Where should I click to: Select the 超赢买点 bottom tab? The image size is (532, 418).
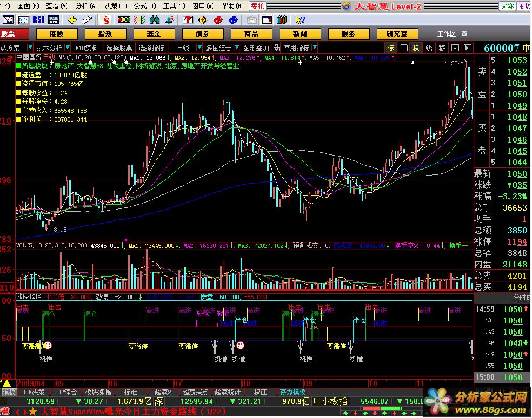(x=195, y=392)
